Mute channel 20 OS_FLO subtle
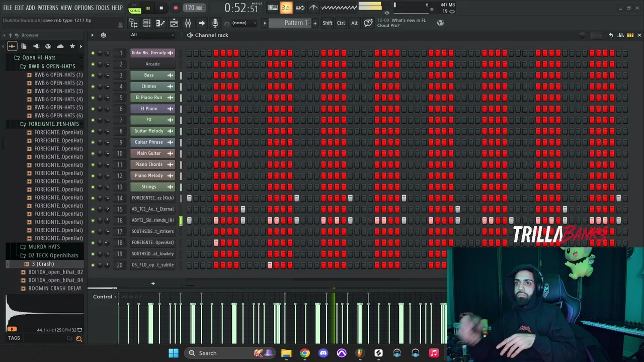The width and height of the screenshot is (644, 362). (x=93, y=265)
